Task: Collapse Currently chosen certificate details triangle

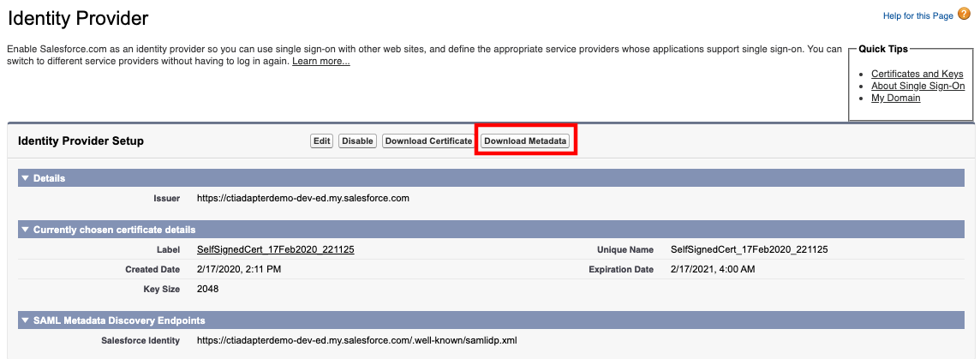Action: pyautogui.click(x=25, y=230)
